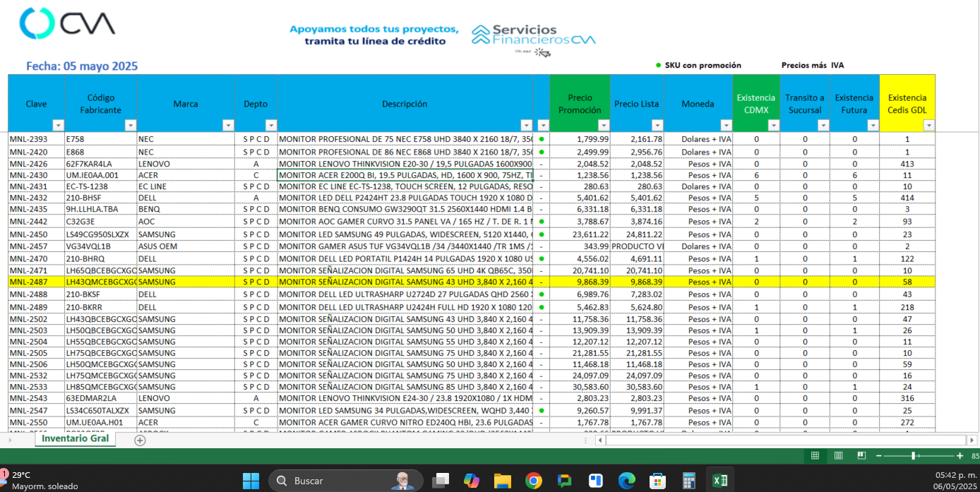Screen dimensions: 980x492
Task: Open Google Chrome from taskbar
Action: pos(533,481)
